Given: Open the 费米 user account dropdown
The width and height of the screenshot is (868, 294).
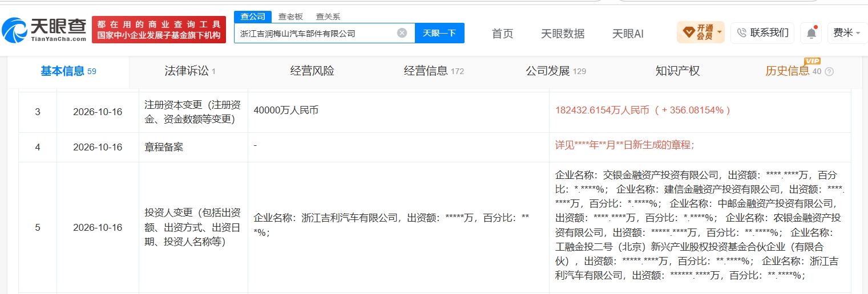Looking at the screenshot, I should (847, 32).
